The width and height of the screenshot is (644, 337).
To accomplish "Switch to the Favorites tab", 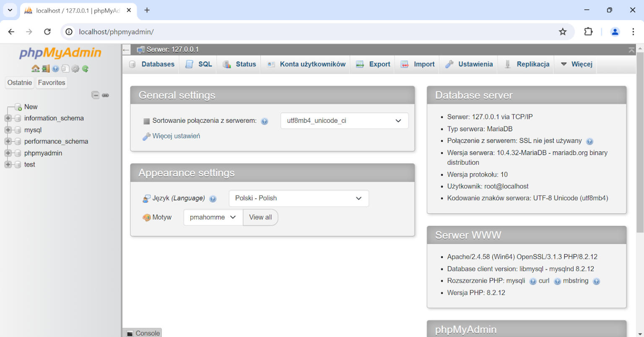I will tap(51, 83).
